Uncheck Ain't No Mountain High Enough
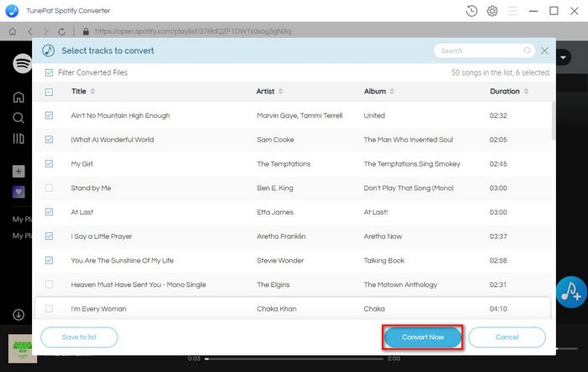This screenshot has width=588, height=372. point(49,115)
